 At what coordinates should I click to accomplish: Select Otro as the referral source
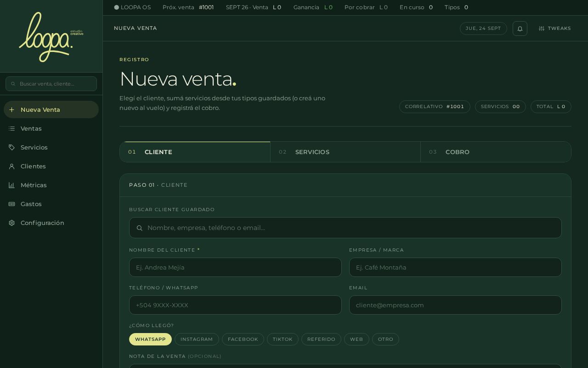(385, 339)
